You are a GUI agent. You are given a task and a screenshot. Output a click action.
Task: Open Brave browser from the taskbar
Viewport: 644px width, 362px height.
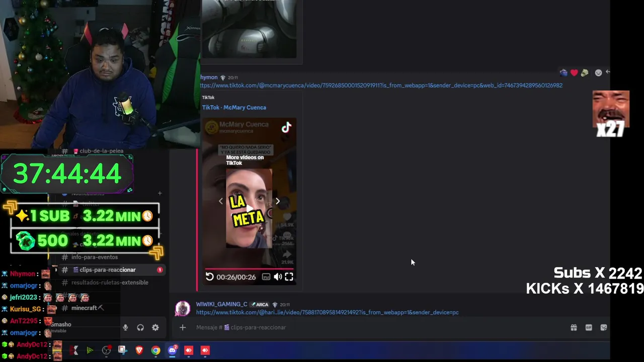click(139, 350)
